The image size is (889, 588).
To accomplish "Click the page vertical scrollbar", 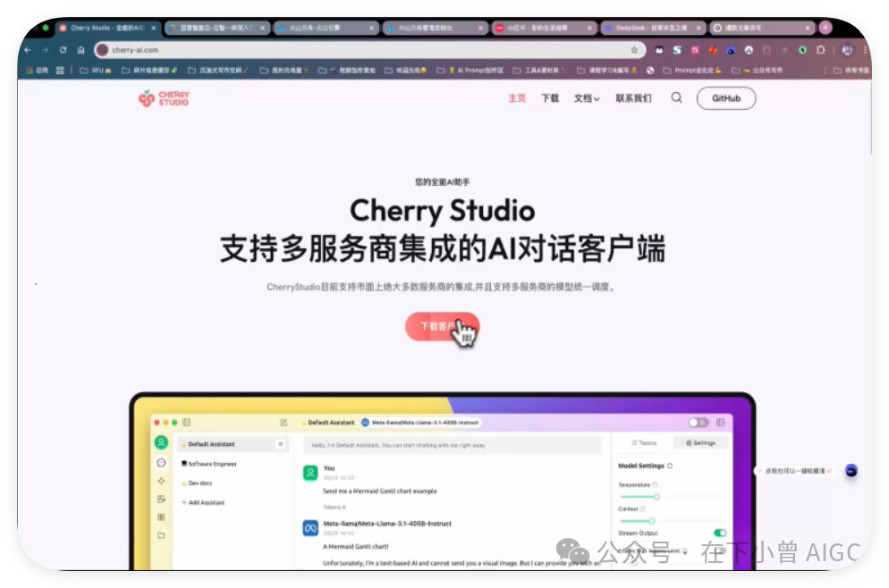I will tap(870, 119).
